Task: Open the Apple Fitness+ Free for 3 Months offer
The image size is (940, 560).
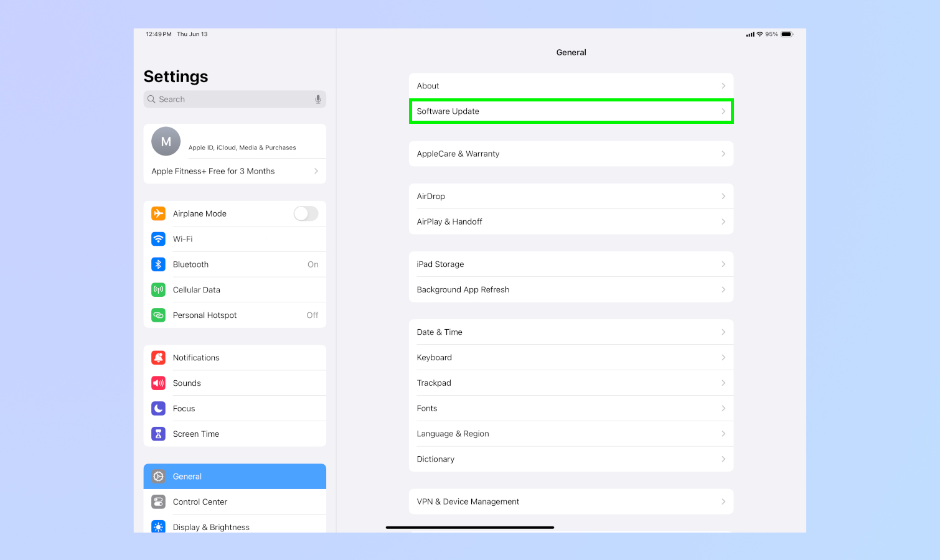Action: 235,170
